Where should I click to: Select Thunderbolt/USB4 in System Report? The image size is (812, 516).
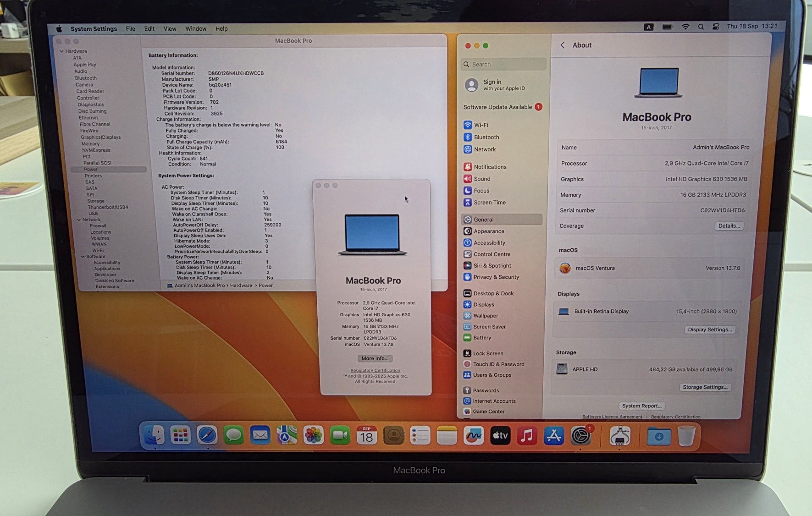(108, 207)
